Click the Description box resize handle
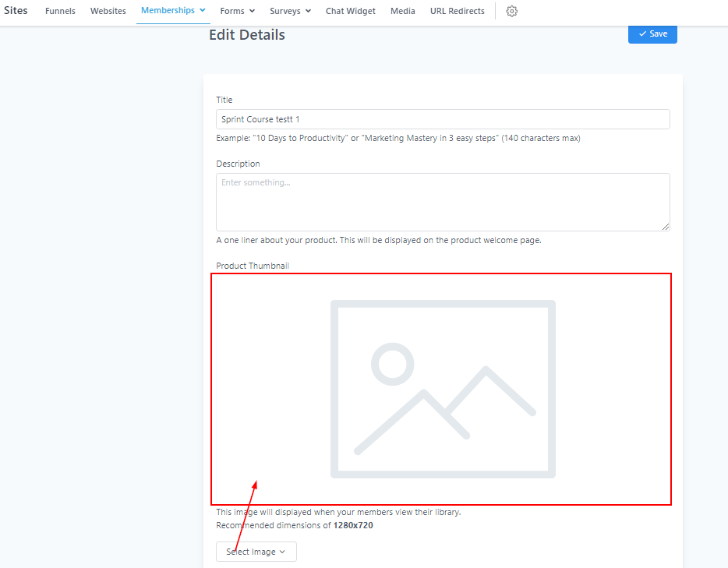 [x=665, y=226]
